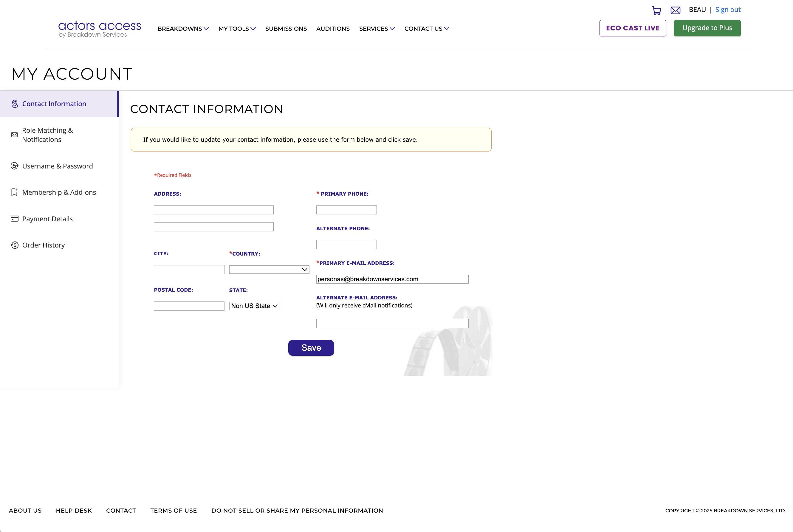Click the actors access logo
793x532 pixels.
pos(99,29)
